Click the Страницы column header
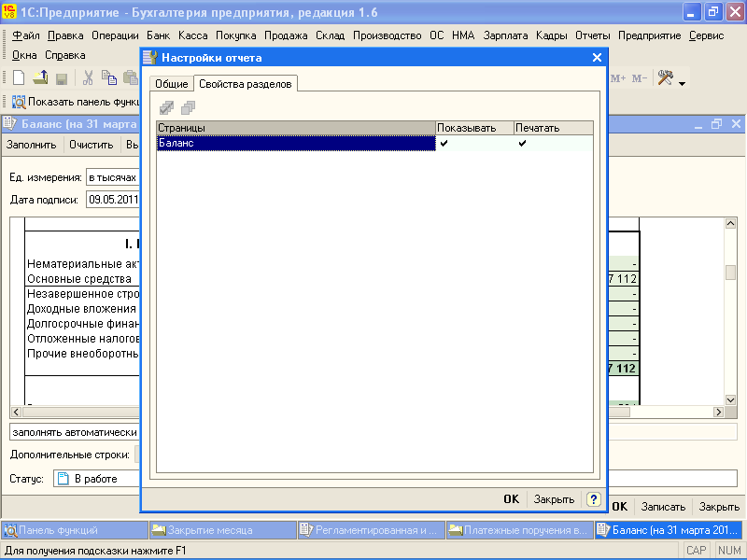 (296, 128)
